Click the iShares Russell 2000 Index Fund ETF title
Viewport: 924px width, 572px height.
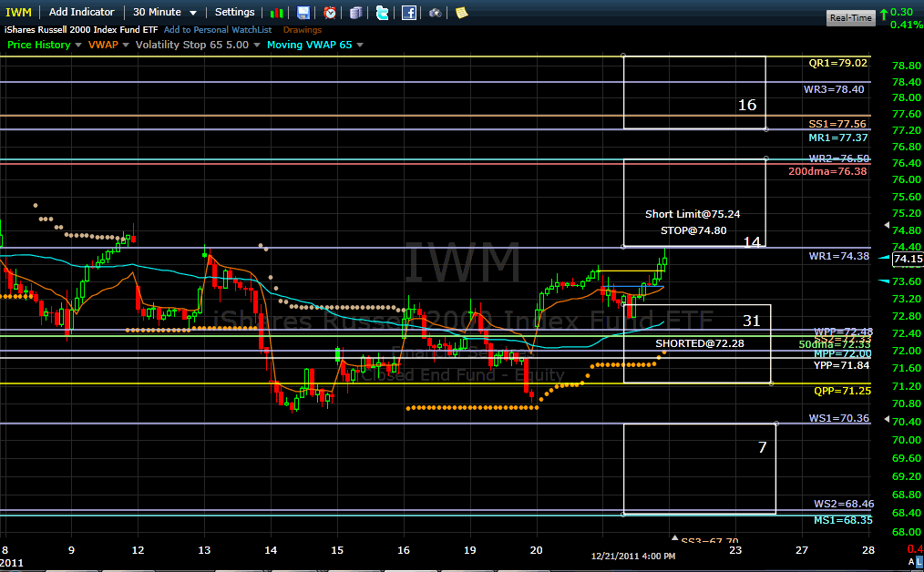pos(81,29)
